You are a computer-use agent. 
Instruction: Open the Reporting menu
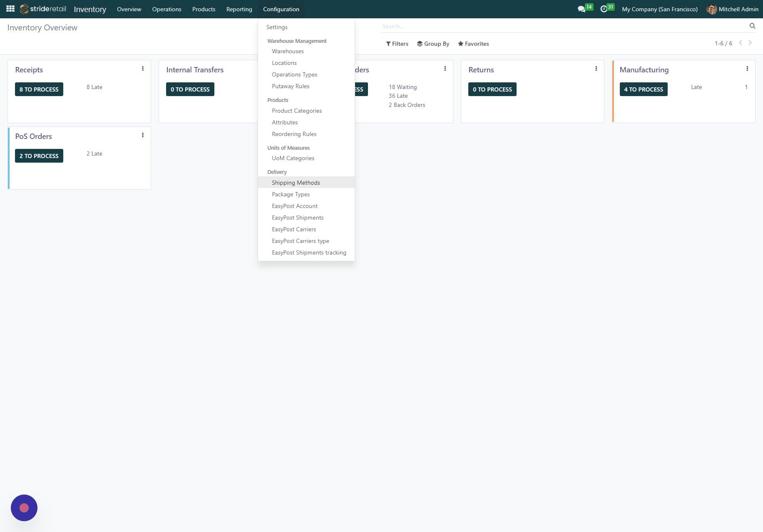pos(239,9)
